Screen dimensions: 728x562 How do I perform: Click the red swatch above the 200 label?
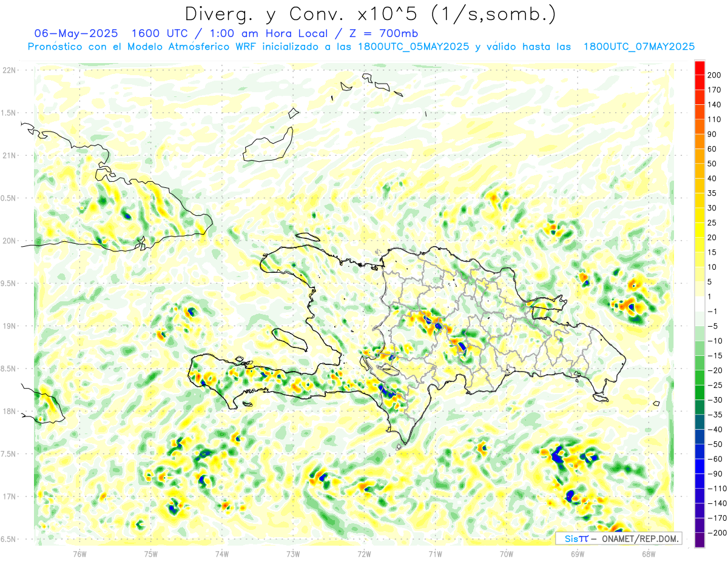699,68
